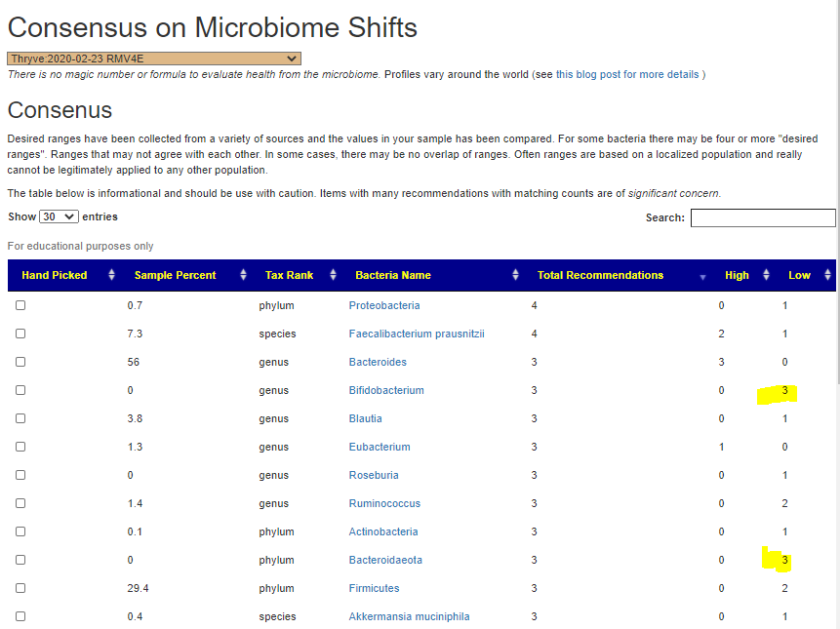Sort by Tax Rank using header arrows
Image resolution: width=840 pixels, height=629 pixels.
coord(334,275)
